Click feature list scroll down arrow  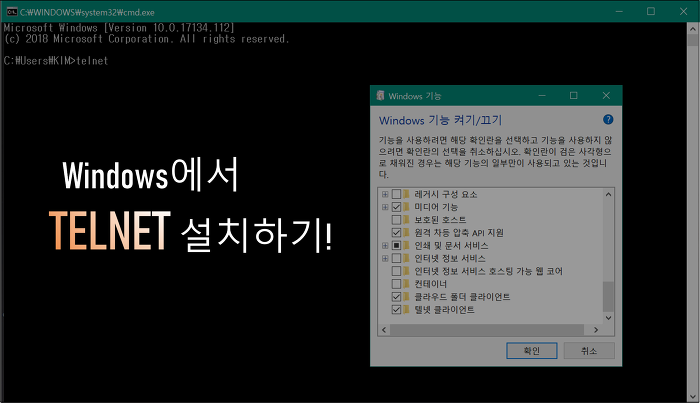(x=608, y=318)
